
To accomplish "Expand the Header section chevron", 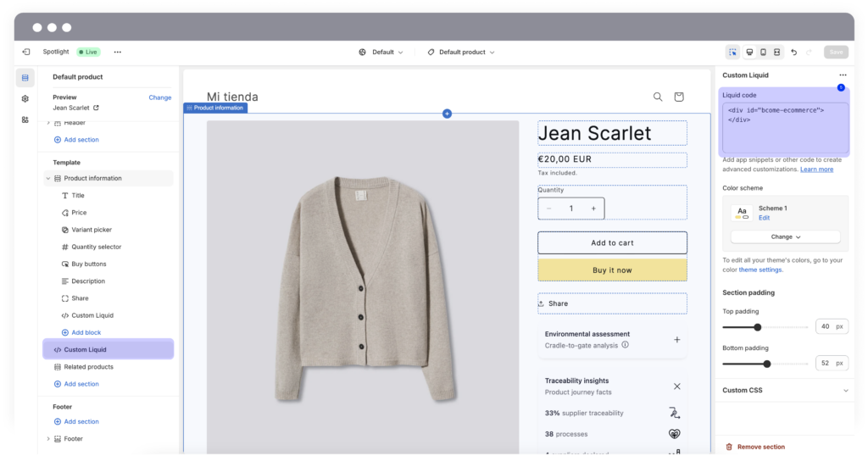I will 48,123.
